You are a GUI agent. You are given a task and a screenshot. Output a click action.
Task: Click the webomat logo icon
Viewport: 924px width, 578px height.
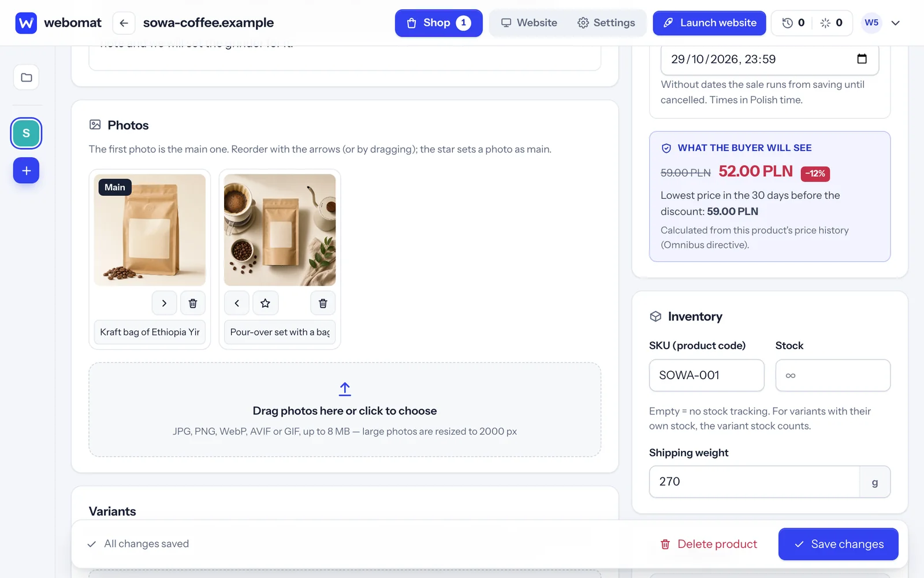(26, 23)
